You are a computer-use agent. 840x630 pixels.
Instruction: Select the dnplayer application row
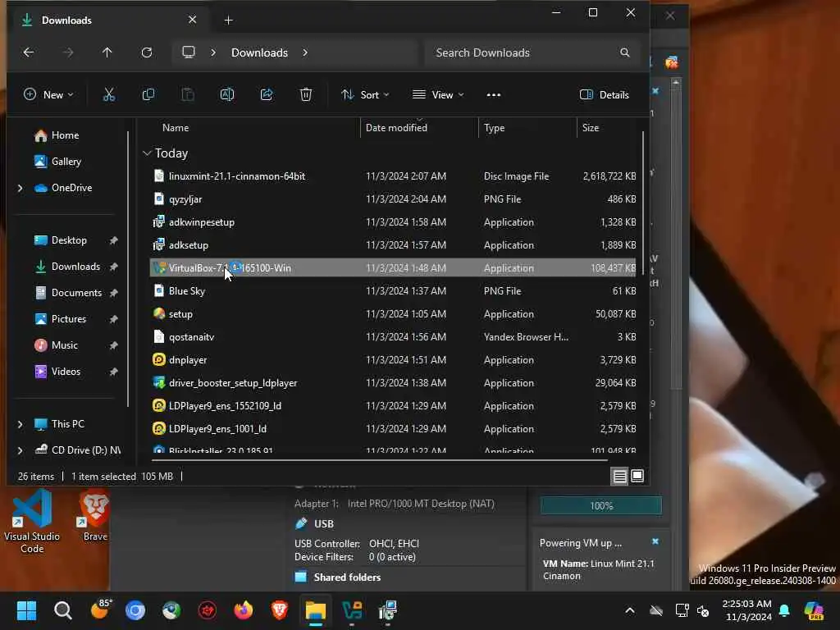point(393,360)
